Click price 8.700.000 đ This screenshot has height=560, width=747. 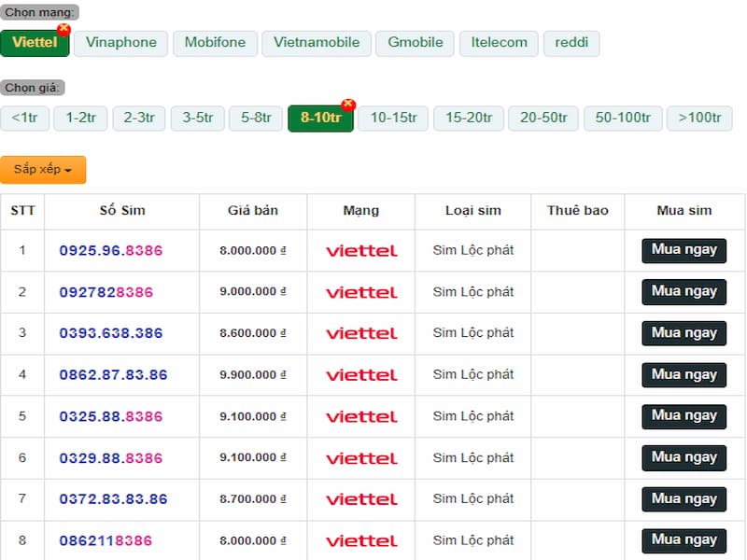tap(253, 499)
